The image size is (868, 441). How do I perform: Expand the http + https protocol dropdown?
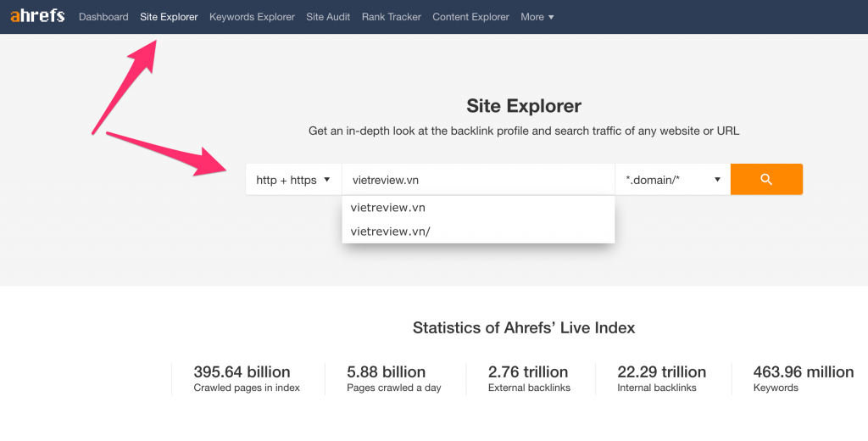(293, 180)
